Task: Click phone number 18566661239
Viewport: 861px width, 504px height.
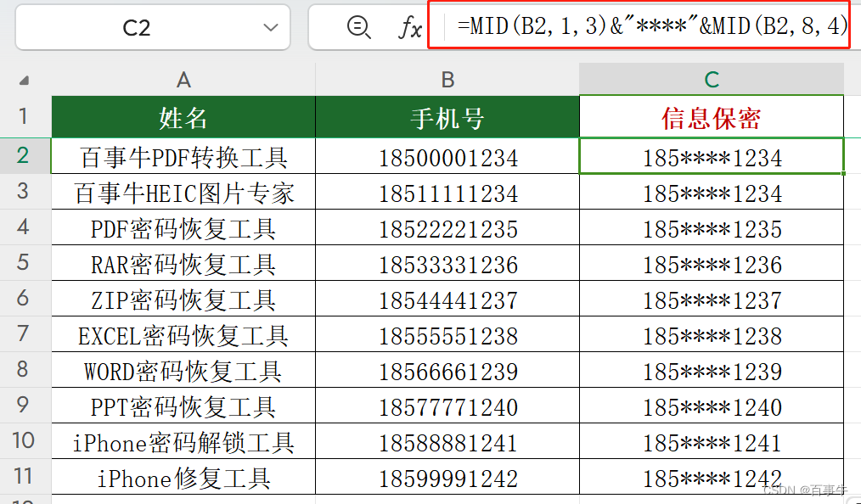Action: click(x=447, y=370)
